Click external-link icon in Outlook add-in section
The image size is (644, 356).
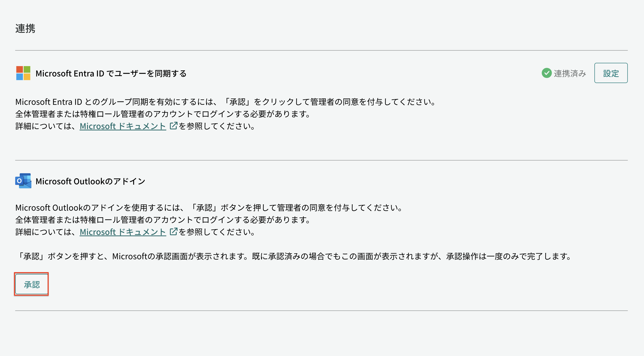tap(173, 231)
